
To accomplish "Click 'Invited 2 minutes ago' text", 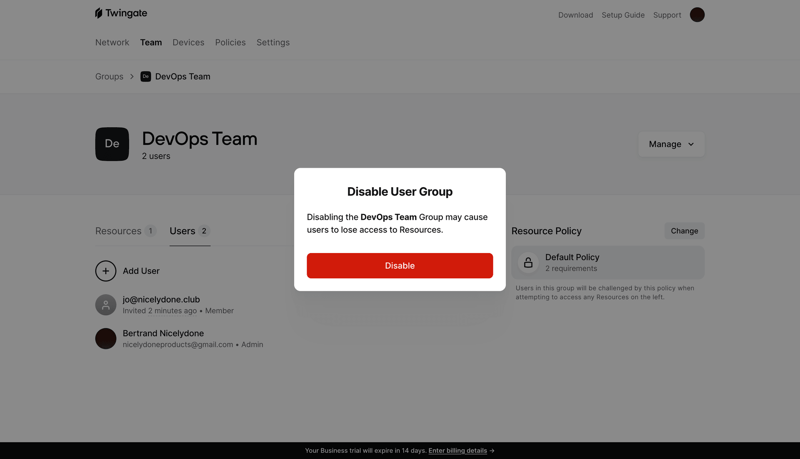I will (x=160, y=311).
